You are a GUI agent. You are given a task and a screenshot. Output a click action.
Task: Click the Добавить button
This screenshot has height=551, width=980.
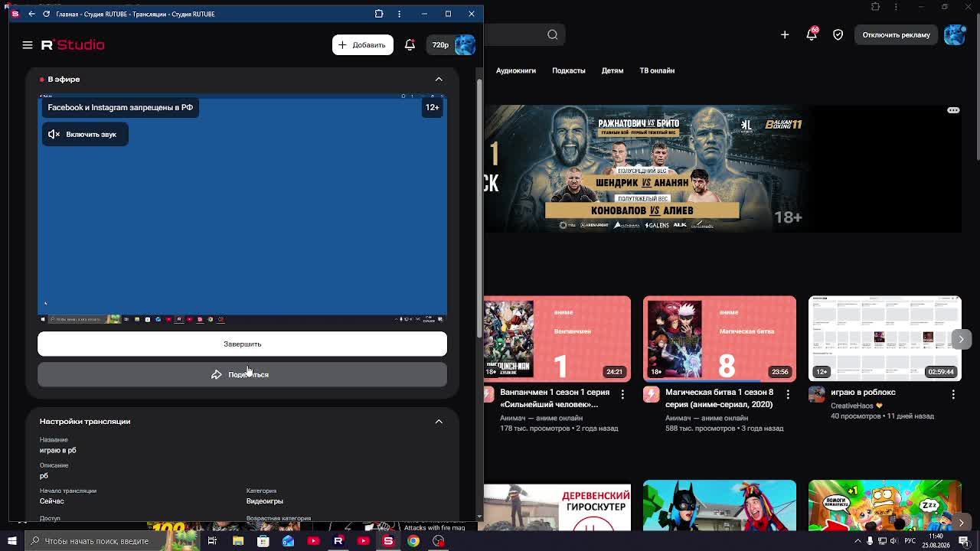(x=363, y=45)
